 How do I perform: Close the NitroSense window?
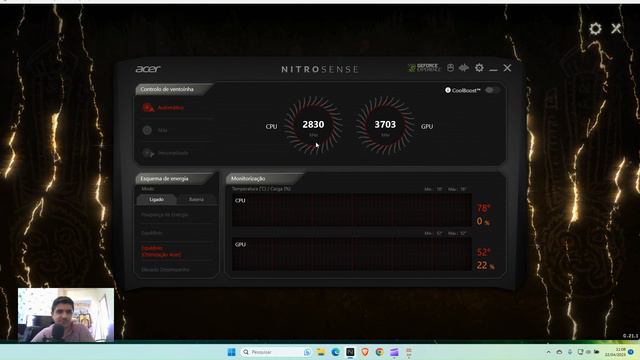(x=507, y=68)
